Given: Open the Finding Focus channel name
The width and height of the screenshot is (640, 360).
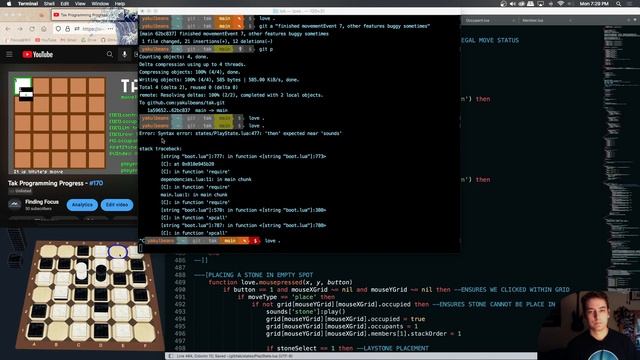Looking at the screenshot, I should coord(42,202).
